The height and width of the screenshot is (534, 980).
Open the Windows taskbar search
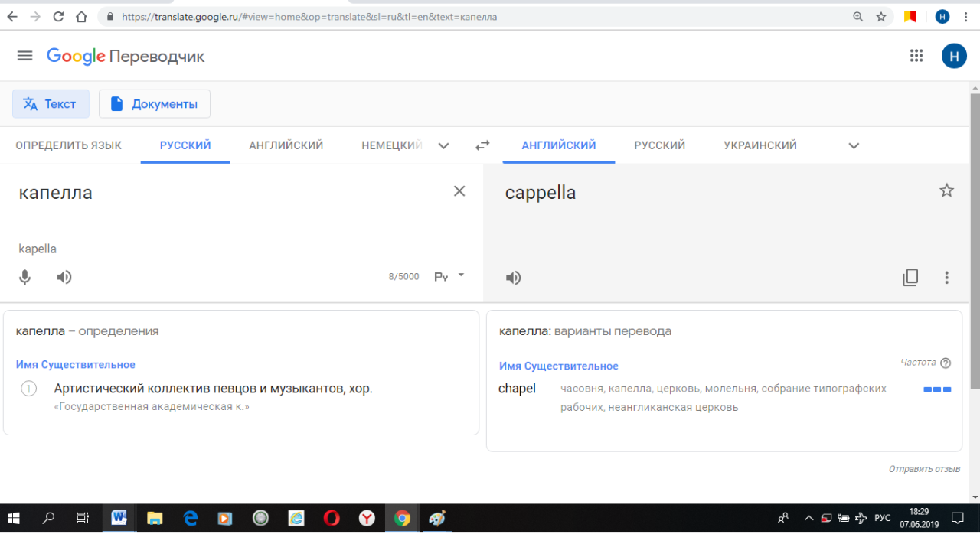pyautogui.click(x=48, y=518)
